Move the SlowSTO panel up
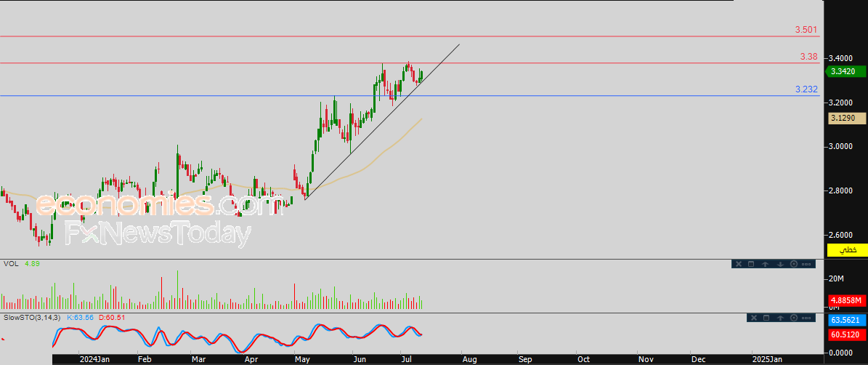Viewport: 868px width, 365px height. pyautogui.click(x=780, y=318)
